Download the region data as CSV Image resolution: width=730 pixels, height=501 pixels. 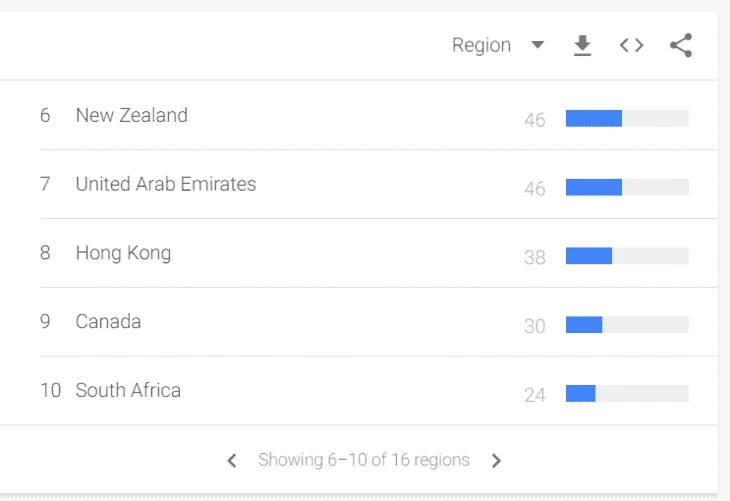[x=582, y=45]
